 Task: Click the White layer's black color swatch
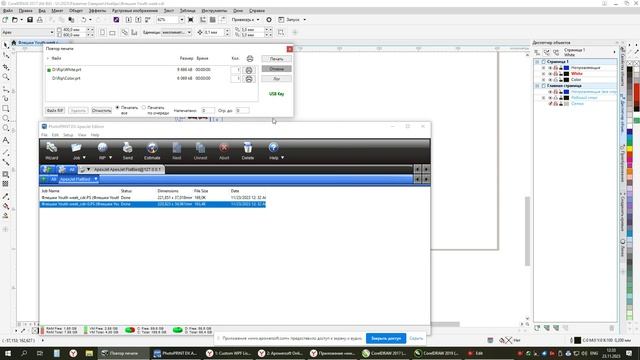pyautogui.click(x=567, y=74)
